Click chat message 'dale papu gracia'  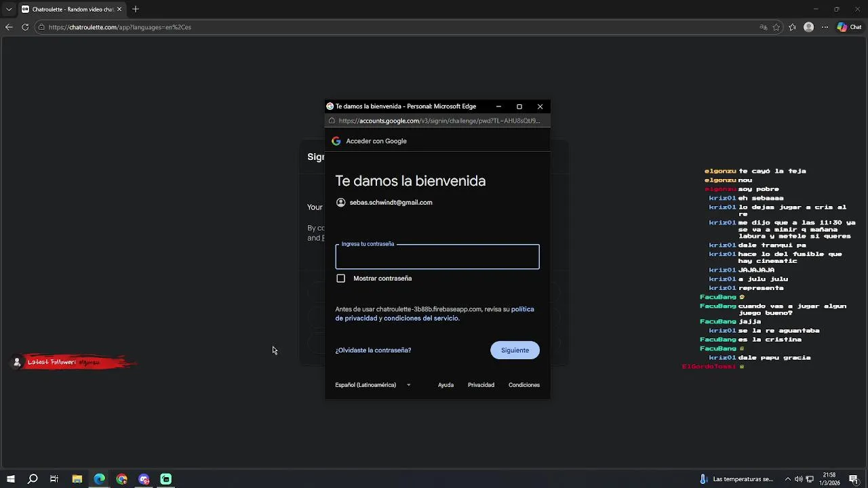774,357
